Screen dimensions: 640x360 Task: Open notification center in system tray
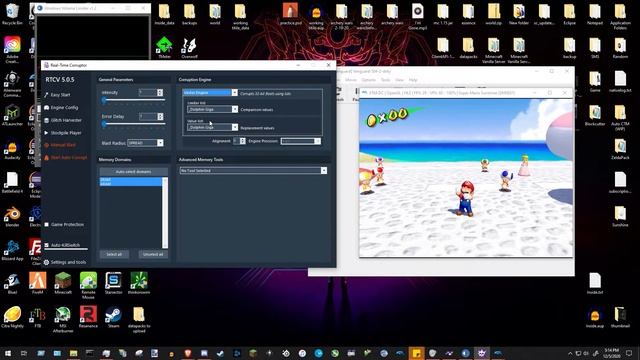click(630, 353)
